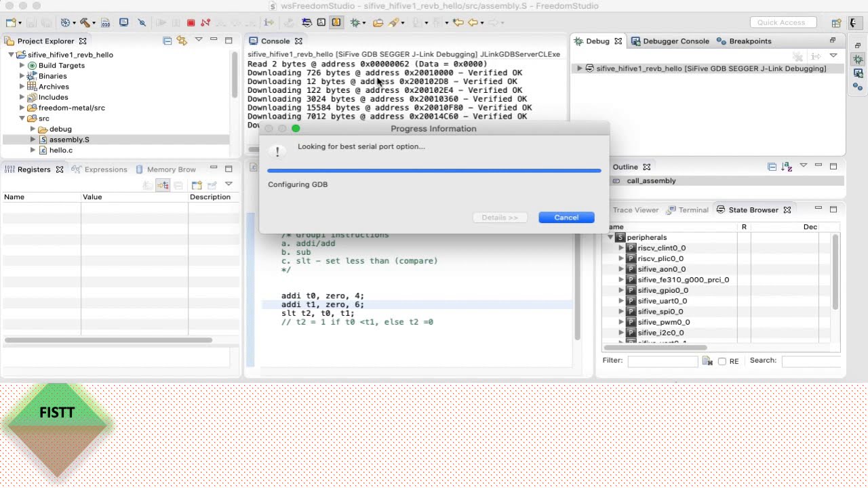Switch to the Expressions tab
This screenshot has height=488, width=868.
tap(99, 169)
